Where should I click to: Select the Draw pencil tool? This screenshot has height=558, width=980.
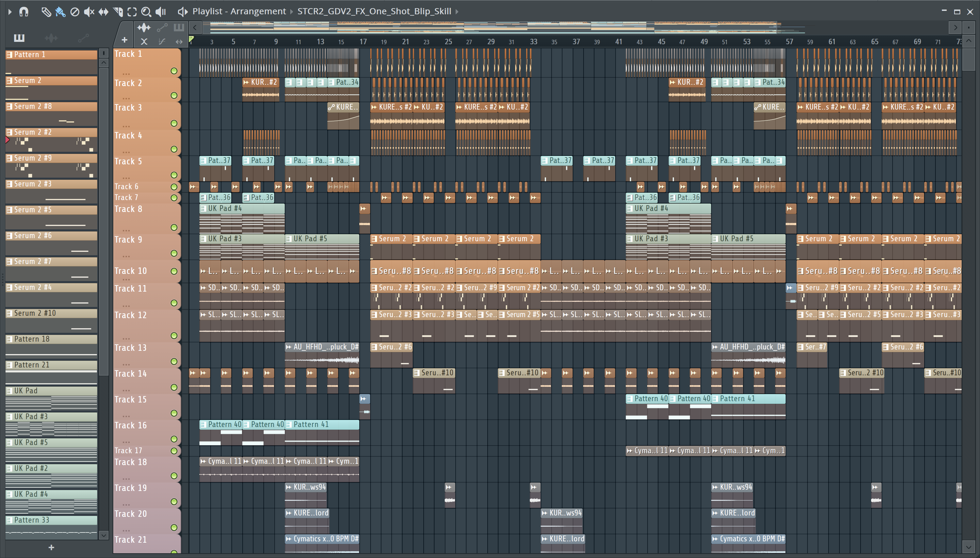click(x=46, y=12)
